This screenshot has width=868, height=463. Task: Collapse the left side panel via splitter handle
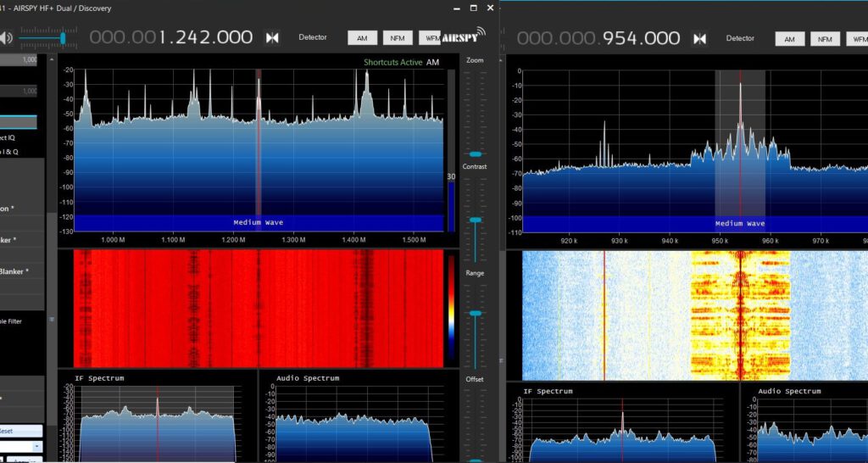tap(49, 319)
